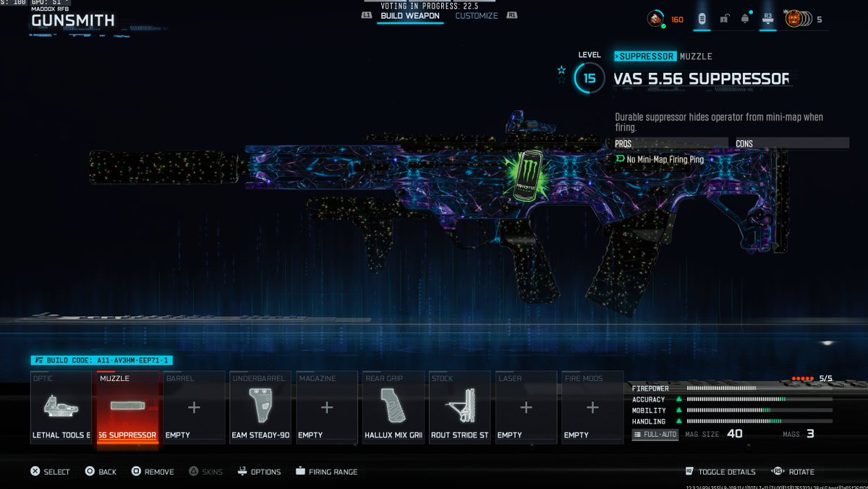Open the Optic slot with Lethal Tools sight
The height and width of the screenshot is (489, 868).
coord(61,407)
